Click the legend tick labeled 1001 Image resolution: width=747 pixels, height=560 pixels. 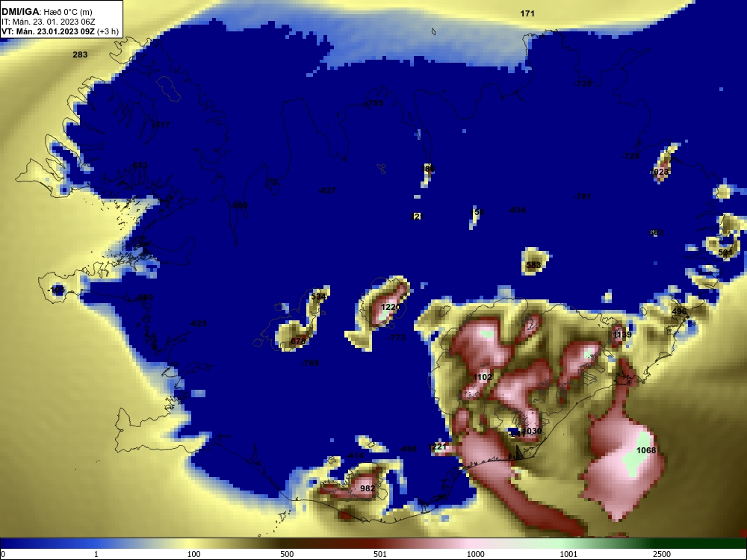pyautogui.click(x=568, y=554)
